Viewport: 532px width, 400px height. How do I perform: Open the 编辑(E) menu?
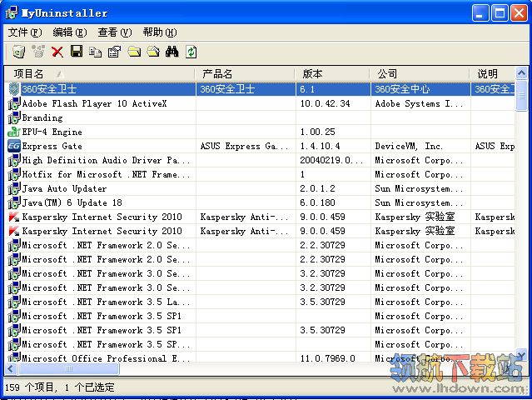[x=70, y=32]
